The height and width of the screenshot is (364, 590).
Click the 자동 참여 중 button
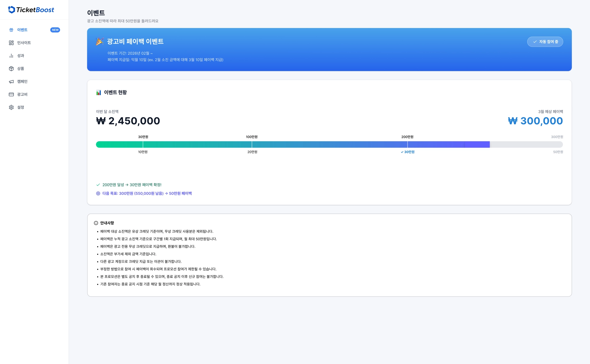545,42
